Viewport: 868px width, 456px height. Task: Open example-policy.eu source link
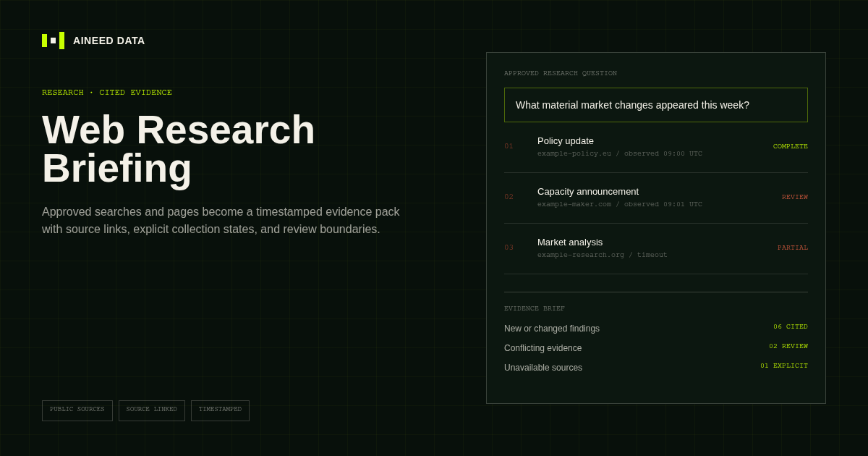tap(620, 154)
